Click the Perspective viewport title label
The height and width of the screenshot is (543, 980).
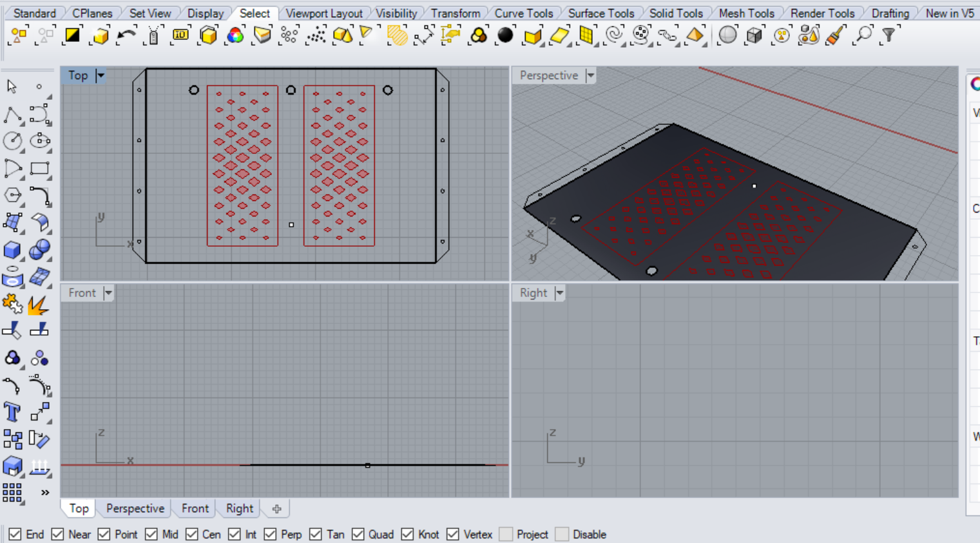coord(549,75)
